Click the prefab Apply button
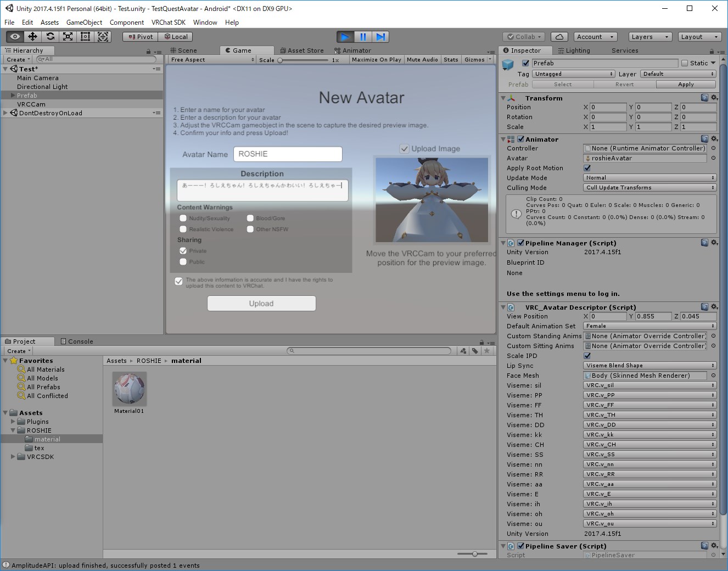This screenshot has width=728, height=571. (686, 85)
